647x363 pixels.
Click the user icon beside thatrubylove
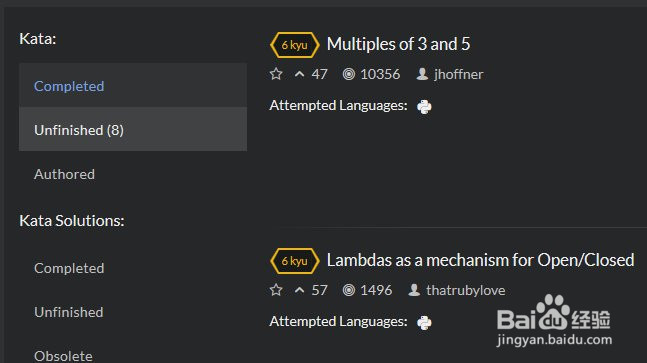coord(414,290)
